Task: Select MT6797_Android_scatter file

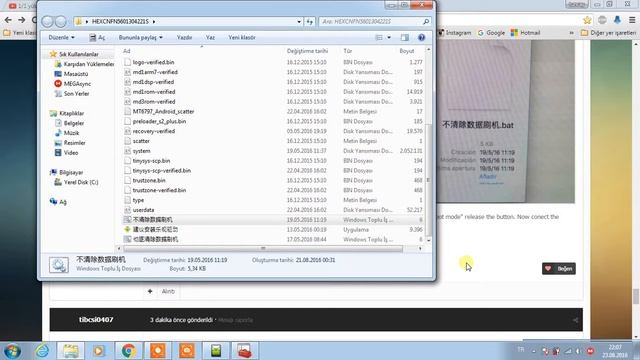Action: click(x=163, y=111)
